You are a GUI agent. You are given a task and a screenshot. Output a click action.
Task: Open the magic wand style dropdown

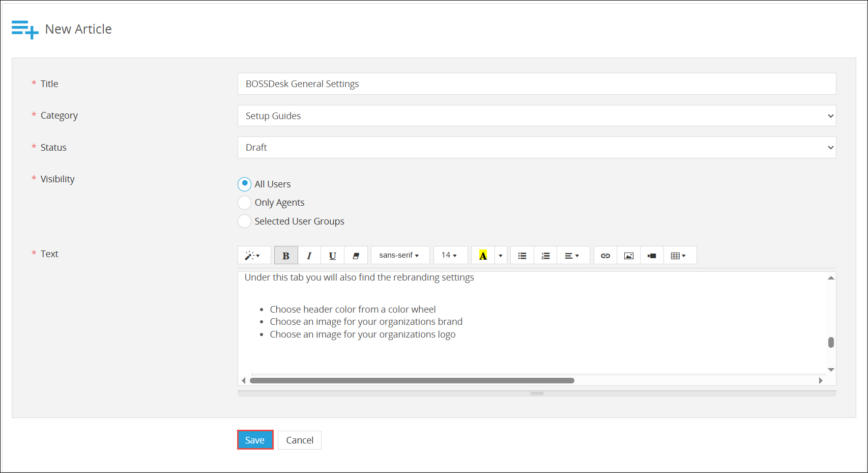253,256
